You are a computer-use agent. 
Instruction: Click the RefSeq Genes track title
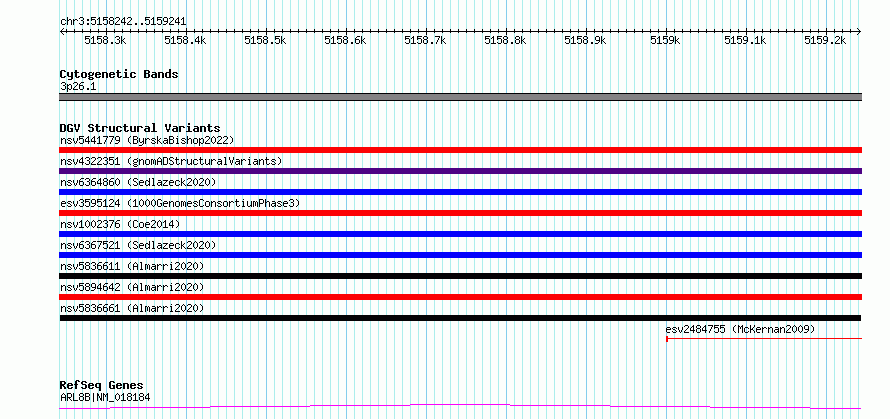102,386
